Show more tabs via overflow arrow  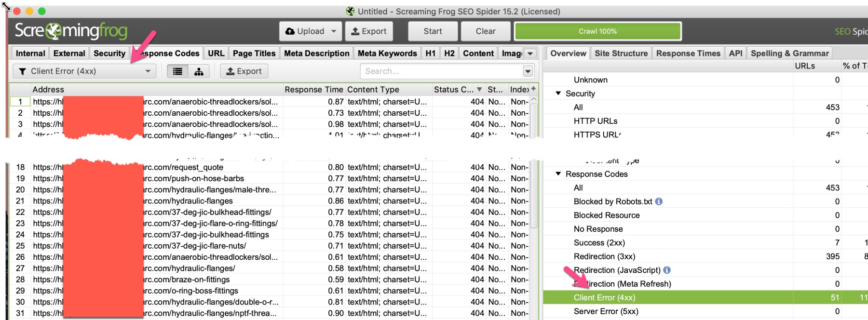[530, 53]
